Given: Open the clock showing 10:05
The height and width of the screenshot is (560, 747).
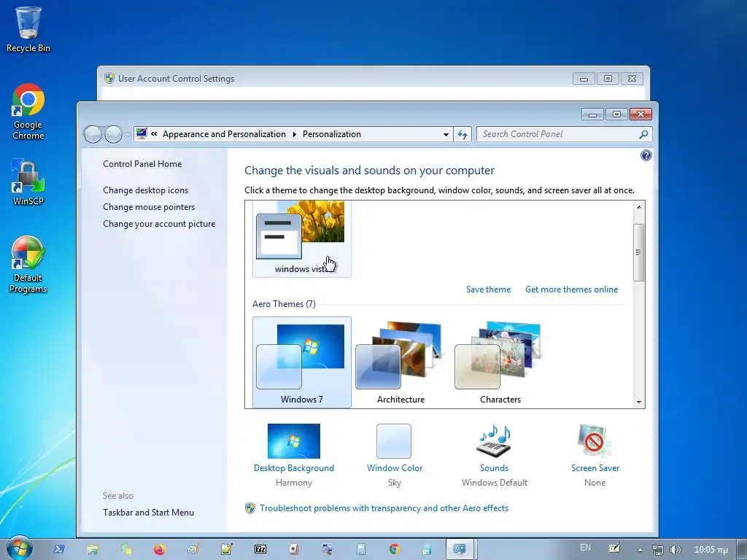Looking at the screenshot, I should pyautogui.click(x=711, y=550).
